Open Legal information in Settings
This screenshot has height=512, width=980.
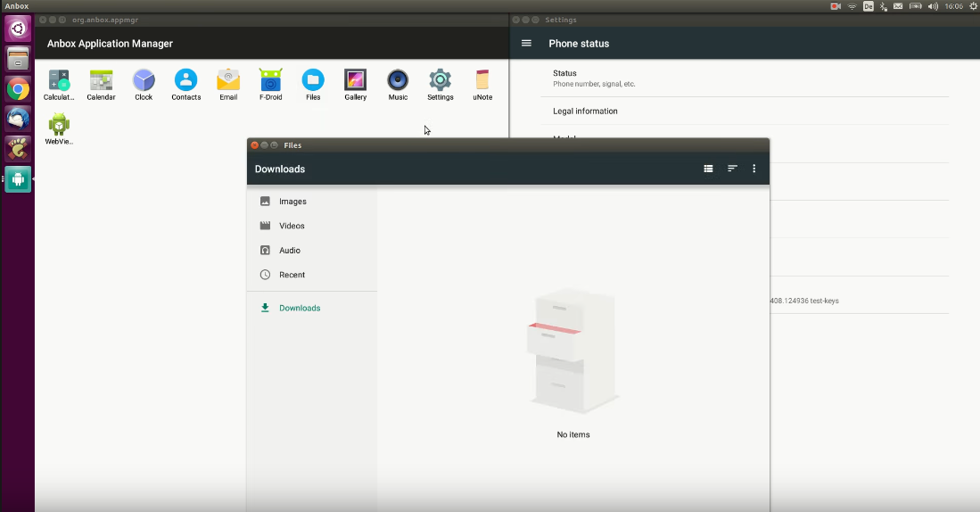[x=585, y=111]
